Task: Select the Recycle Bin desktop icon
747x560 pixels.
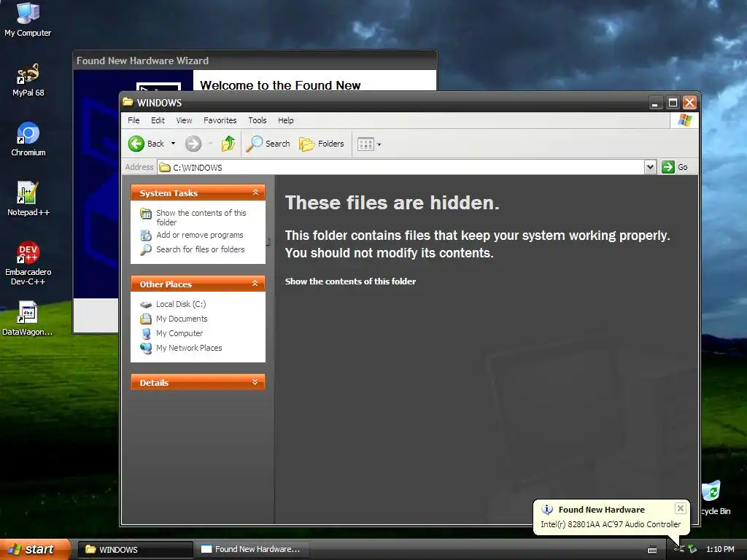Action: coord(713,497)
